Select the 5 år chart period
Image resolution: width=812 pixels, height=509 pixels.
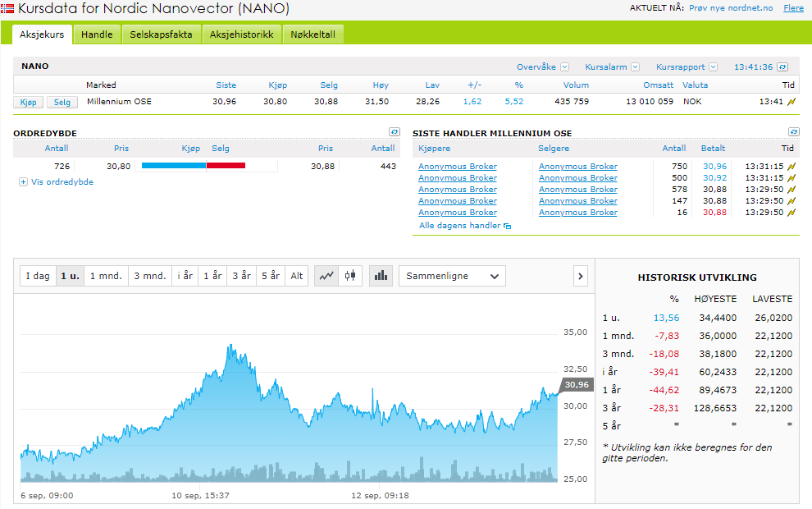pos(271,276)
